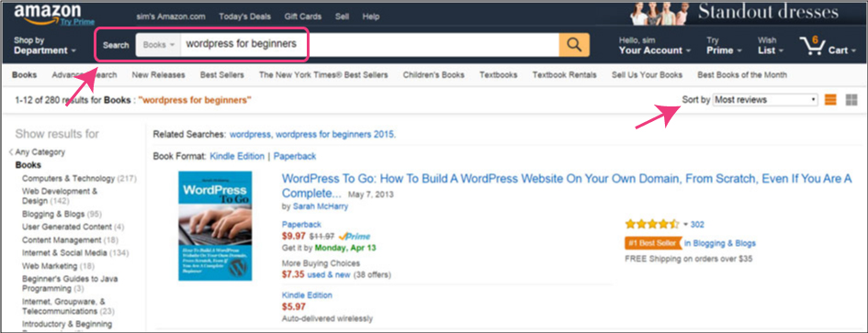Click related search 'wordpress for beginners 2015'

tap(336, 134)
